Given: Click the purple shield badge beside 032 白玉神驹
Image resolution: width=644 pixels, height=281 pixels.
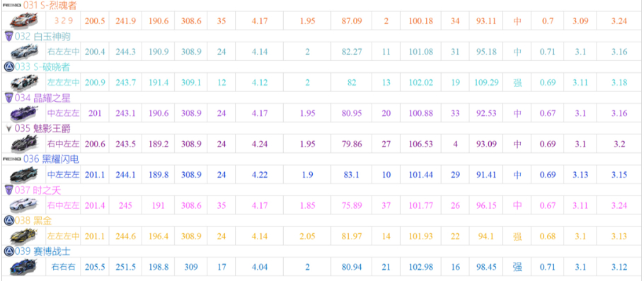Looking at the screenshot, I should point(8,36).
